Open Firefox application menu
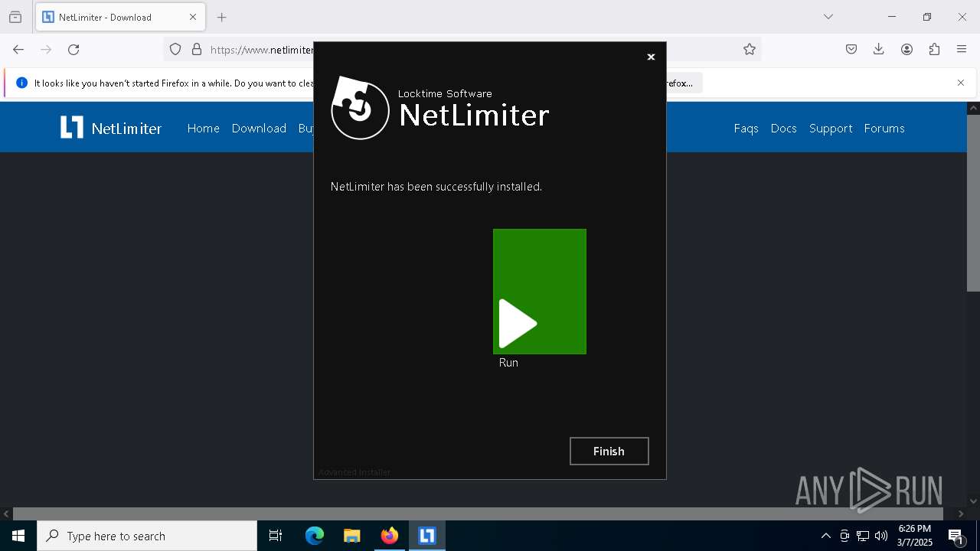The width and height of the screenshot is (980, 551). [962, 50]
